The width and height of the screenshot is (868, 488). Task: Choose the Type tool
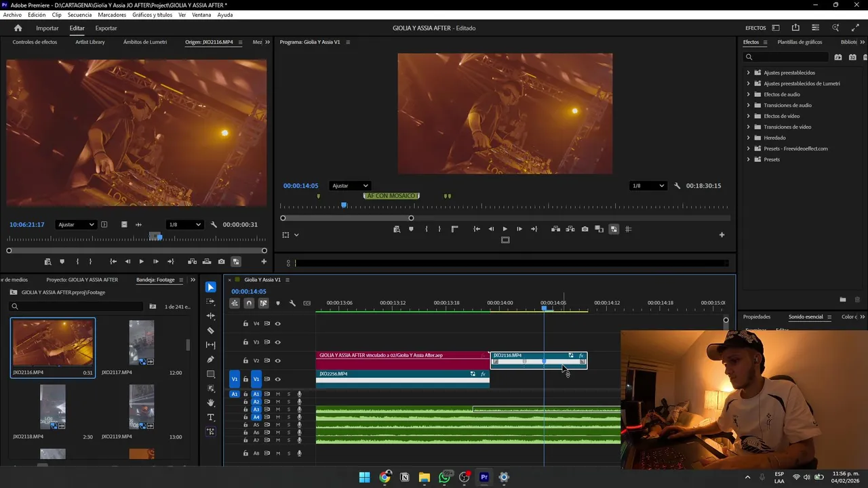210,418
